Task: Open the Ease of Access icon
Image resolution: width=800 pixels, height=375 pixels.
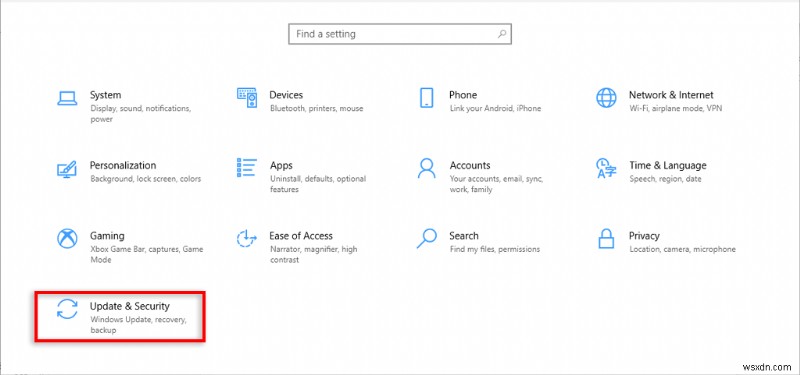Action: coord(247,238)
